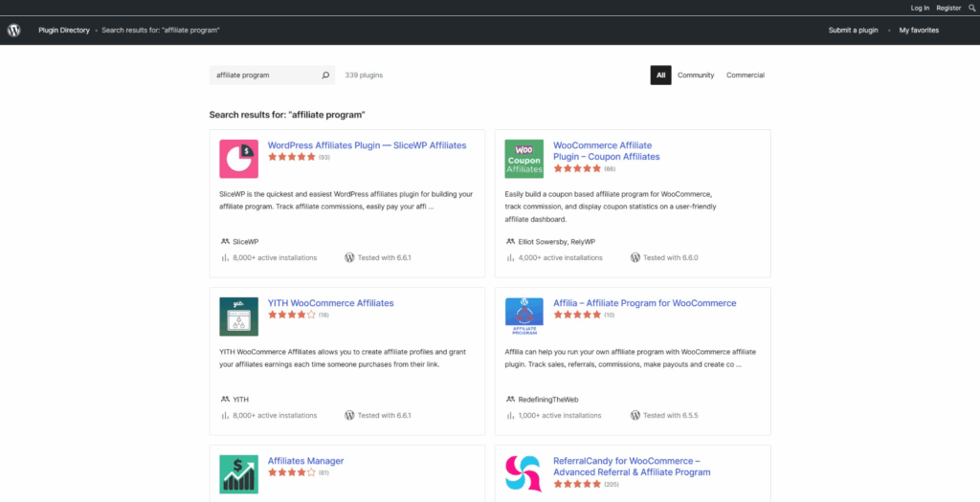
Task: Focus the affiliate program search field
Action: 263,75
